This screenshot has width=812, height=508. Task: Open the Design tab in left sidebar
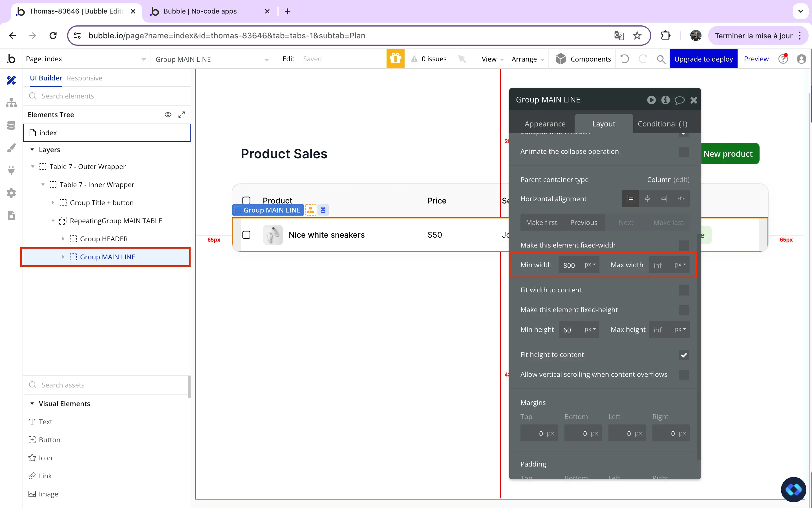coord(11,80)
